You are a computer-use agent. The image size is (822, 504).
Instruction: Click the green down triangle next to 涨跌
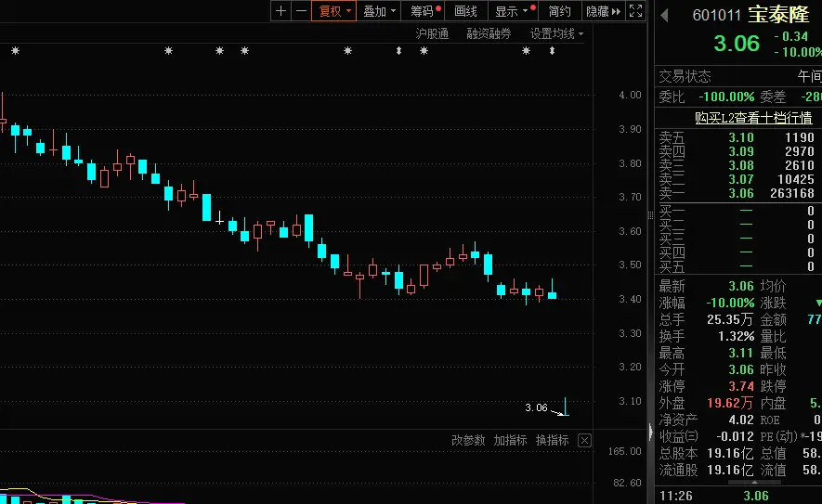[x=816, y=304]
